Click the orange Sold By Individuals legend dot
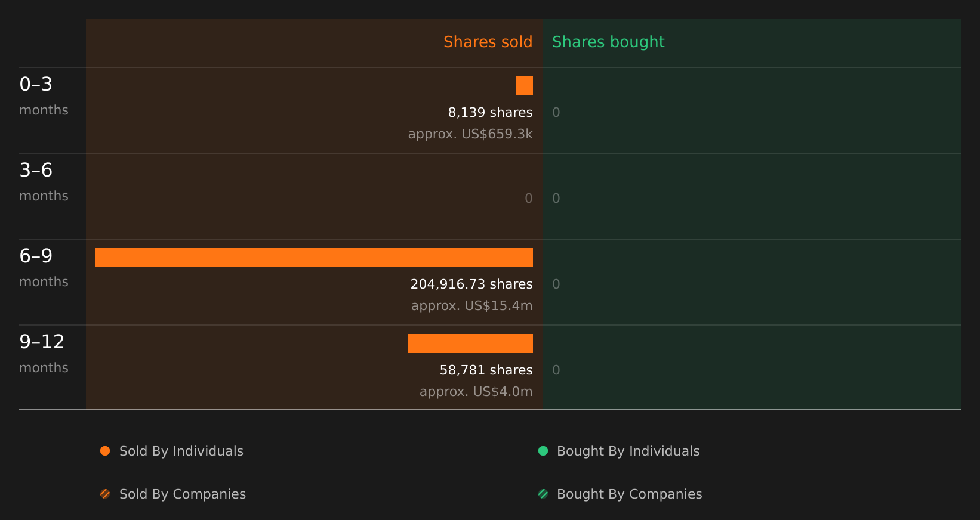 [105, 451]
